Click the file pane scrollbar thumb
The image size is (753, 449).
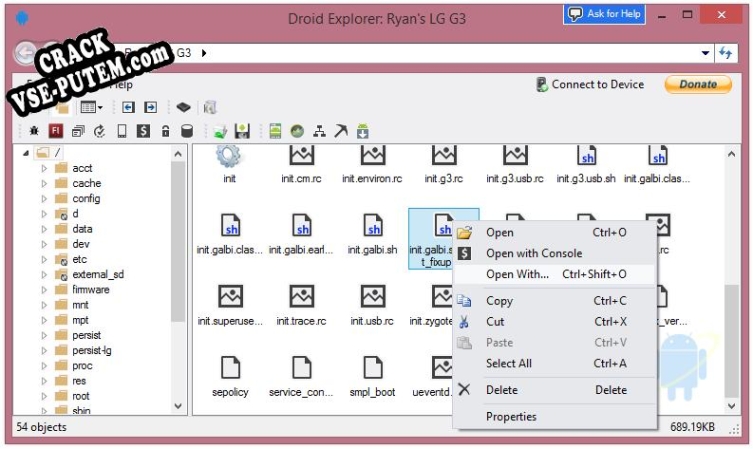(731, 341)
